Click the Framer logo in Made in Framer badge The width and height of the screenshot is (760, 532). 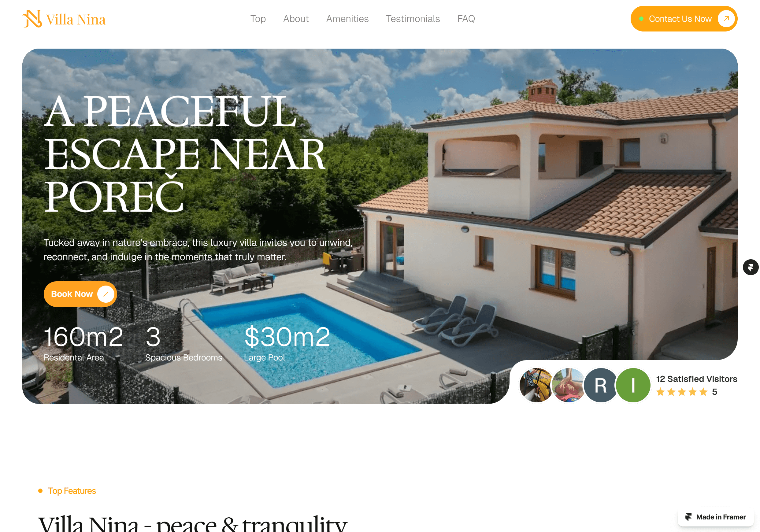coord(688,517)
